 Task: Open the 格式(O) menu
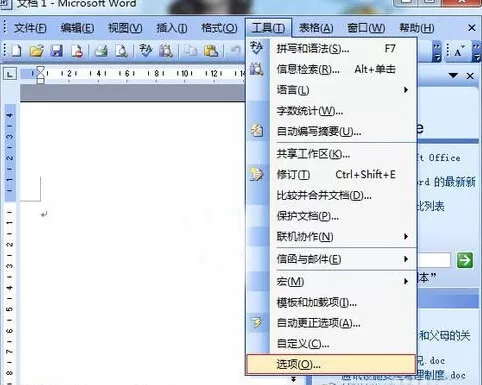(219, 28)
